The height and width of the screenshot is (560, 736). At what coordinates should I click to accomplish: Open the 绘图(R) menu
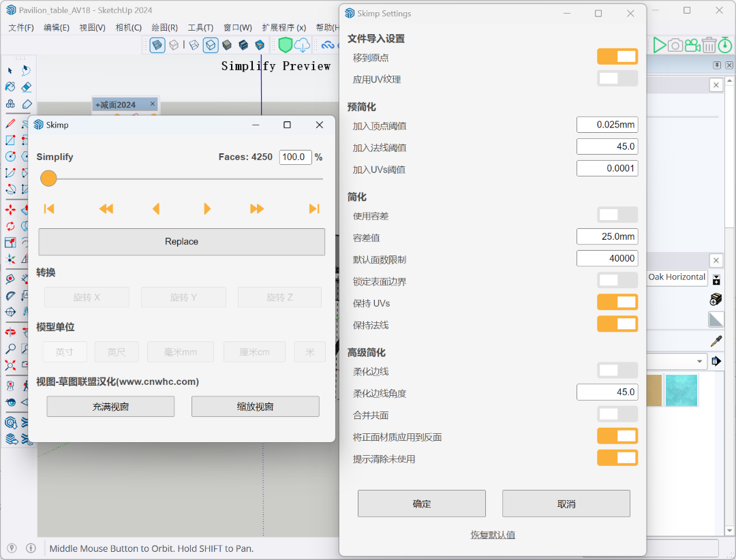[x=164, y=27]
